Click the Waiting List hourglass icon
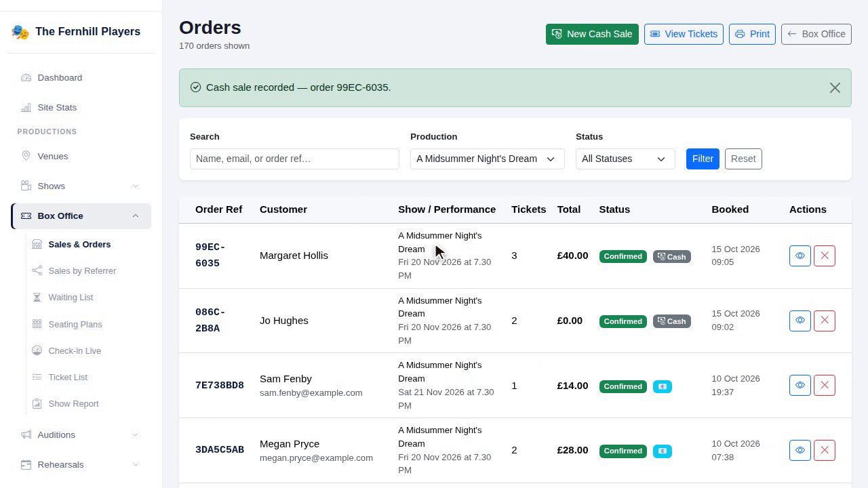 37,298
